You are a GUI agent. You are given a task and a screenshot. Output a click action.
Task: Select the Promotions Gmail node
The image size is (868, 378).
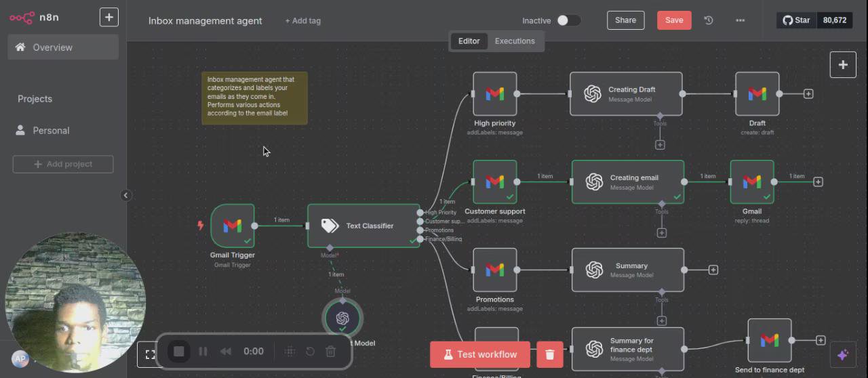tap(495, 270)
